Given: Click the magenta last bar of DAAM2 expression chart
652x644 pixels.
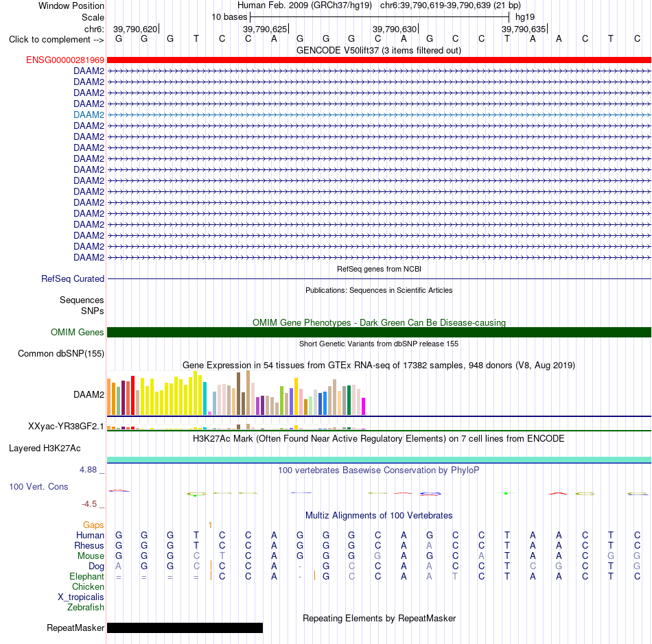Looking at the screenshot, I should coord(364,406).
